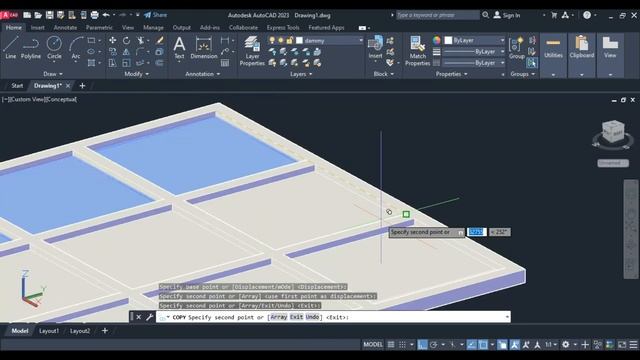
Task: Click the Match Properties tool
Action: click(x=417, y=51)
